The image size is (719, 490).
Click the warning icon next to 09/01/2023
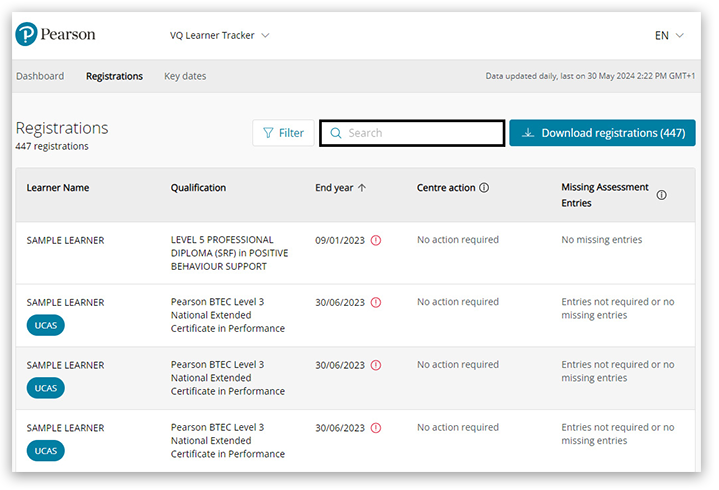point(376,240)
